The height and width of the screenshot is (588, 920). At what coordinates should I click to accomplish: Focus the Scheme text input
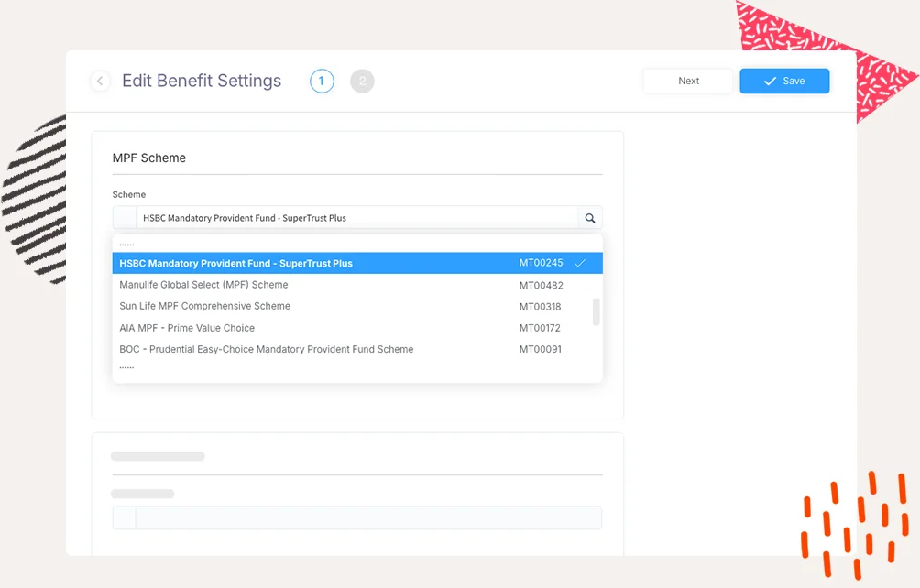point(356,218)
